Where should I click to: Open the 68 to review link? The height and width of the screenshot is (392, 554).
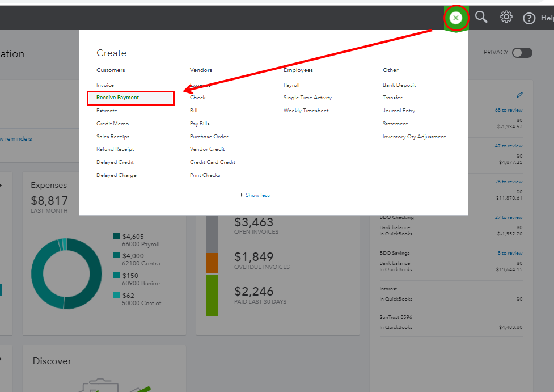[x=509, y=110]
